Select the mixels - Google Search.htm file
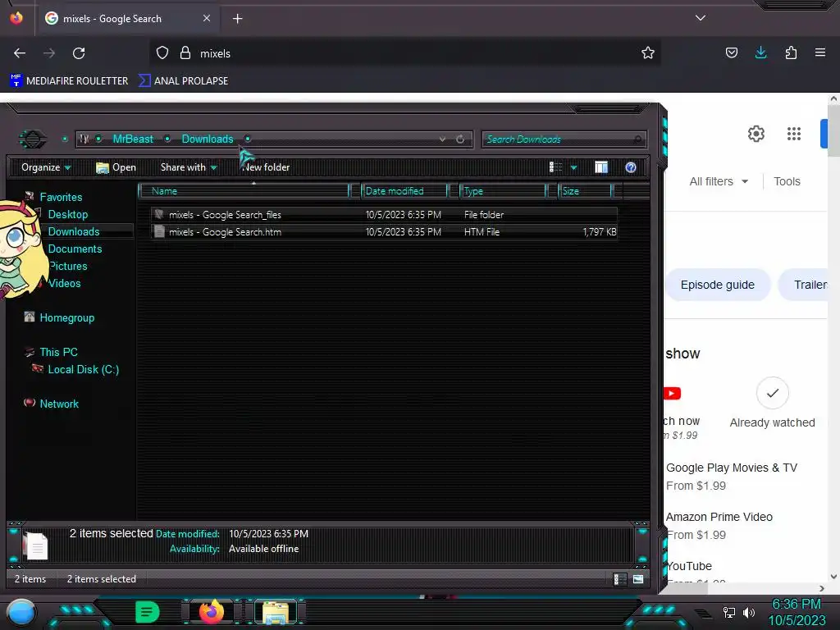Viewport: 840px width, 630px height. coord(384,232)
